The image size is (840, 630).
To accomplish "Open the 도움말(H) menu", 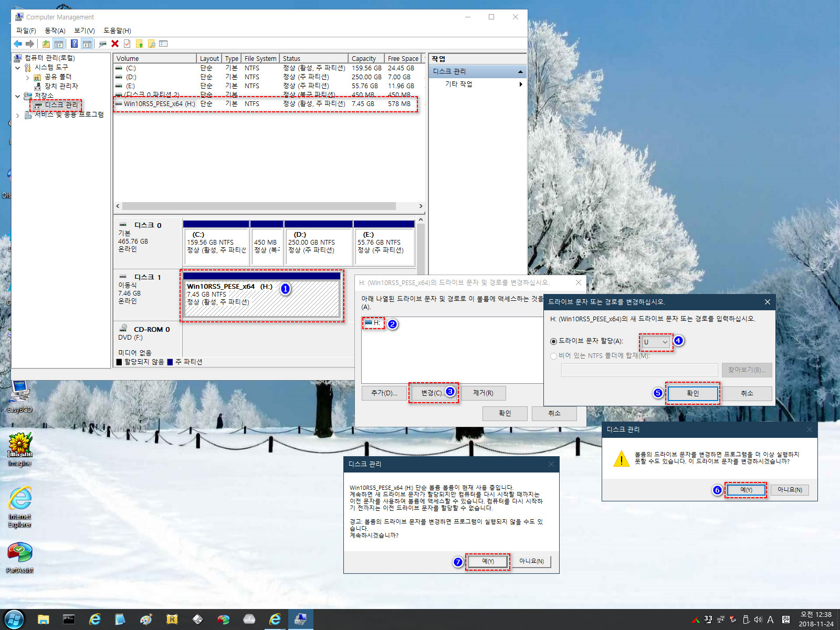I will point(117,30).
